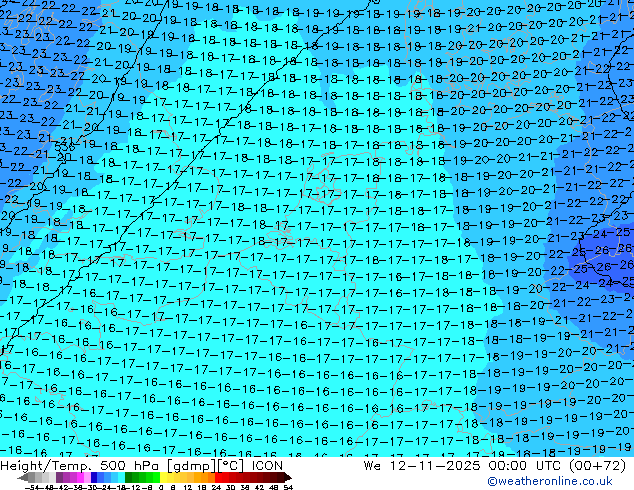Screen dimensions: 634x490
Task: Click the 536 contour height label
Action: tap(64, 146)
